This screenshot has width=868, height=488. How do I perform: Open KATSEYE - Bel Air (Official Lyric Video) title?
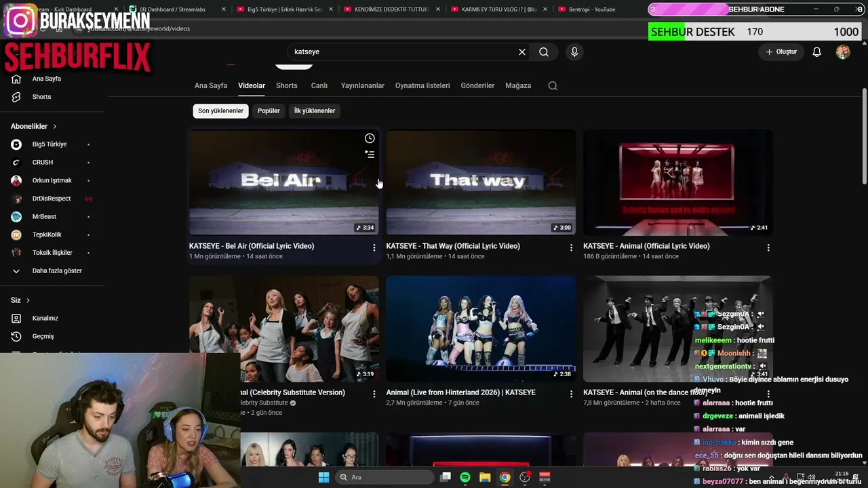(252, 246)
